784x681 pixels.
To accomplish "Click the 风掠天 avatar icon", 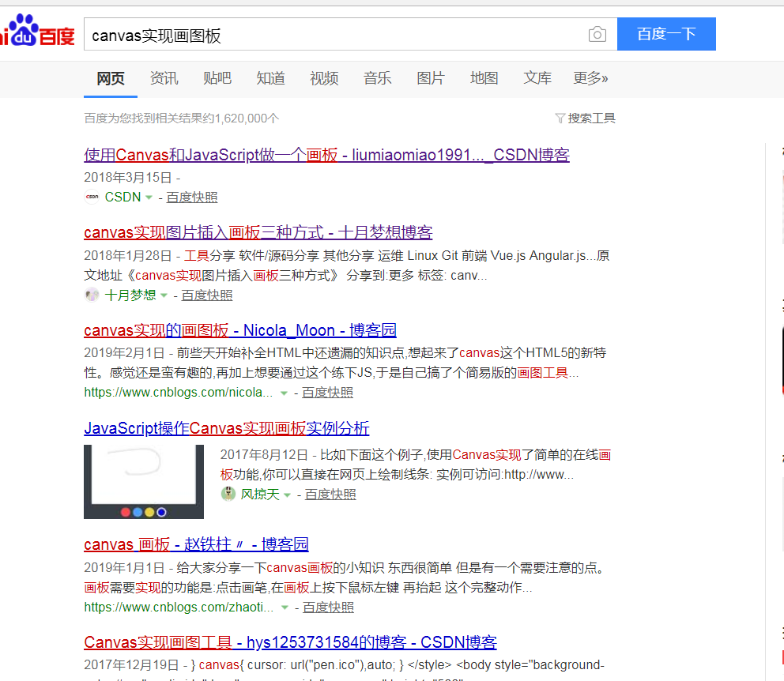I will click(228, 494).
